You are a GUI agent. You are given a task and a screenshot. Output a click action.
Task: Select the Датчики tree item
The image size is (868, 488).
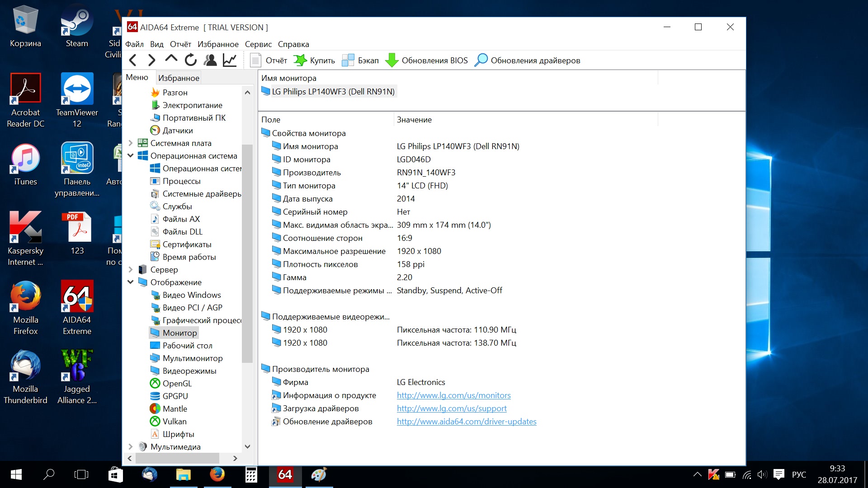point(171,131)
